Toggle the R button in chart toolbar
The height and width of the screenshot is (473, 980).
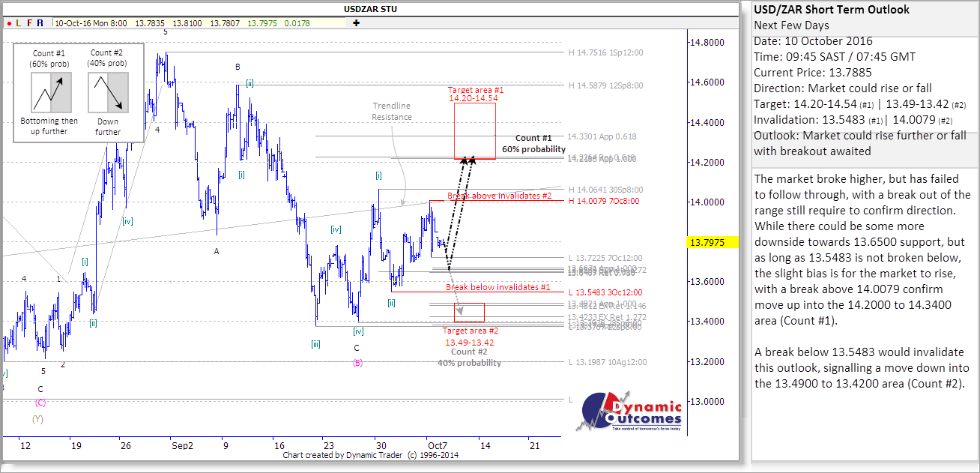[x=40, y=23]
